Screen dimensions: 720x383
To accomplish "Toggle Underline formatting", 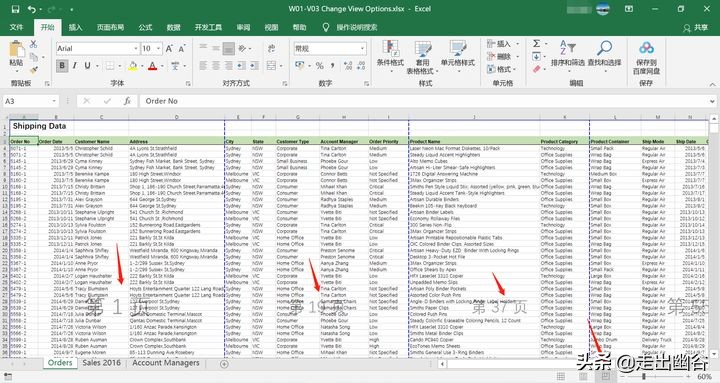I will tap(87, 66).
